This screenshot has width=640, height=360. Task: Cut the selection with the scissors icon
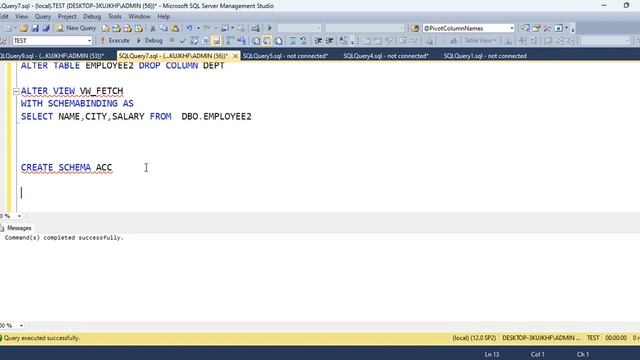(153, 28)
